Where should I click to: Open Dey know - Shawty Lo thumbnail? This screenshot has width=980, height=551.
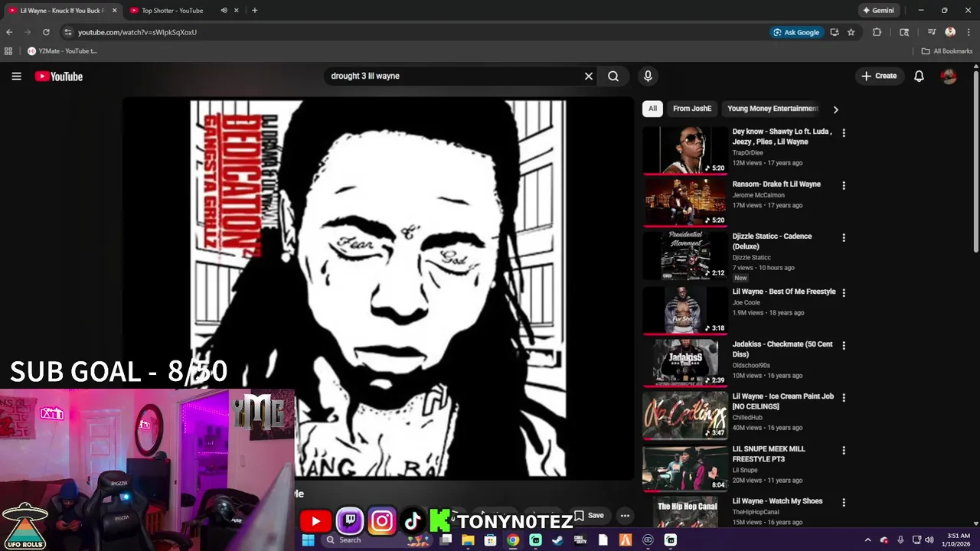point(684,150)
